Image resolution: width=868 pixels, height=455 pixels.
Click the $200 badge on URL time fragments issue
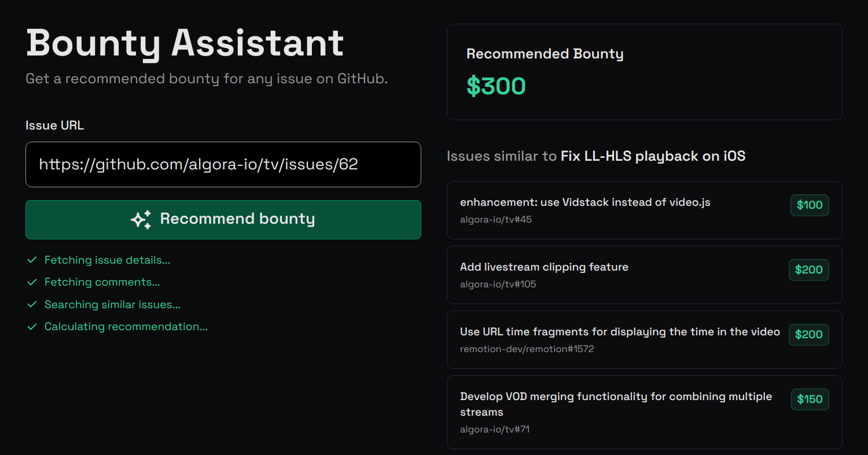808,335
